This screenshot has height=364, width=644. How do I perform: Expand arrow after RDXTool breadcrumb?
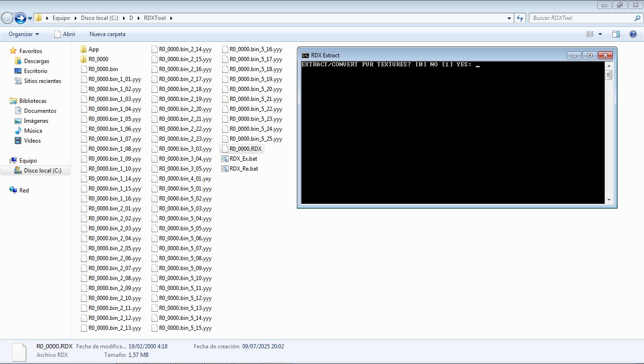click(171, 18)
